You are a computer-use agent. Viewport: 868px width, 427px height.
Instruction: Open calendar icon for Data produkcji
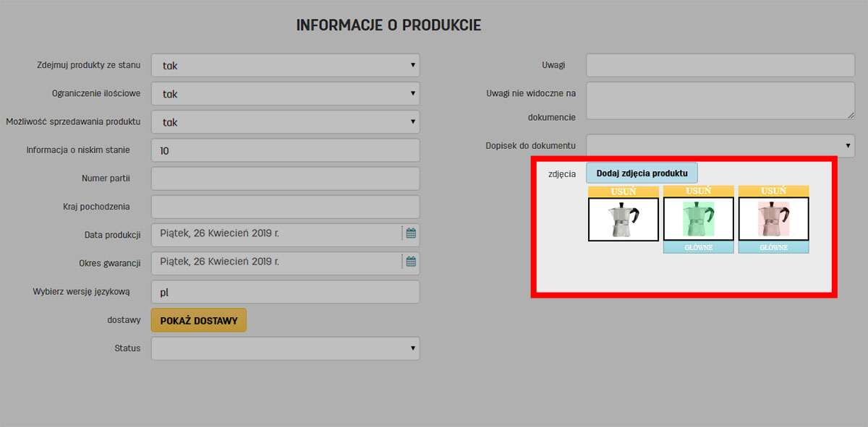click(x=411, y=233)
